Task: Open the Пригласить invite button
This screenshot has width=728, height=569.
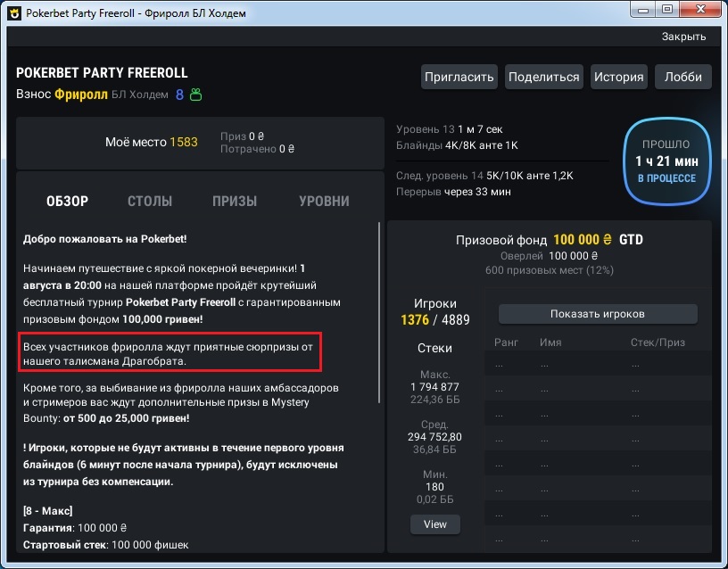Action: 459,77
